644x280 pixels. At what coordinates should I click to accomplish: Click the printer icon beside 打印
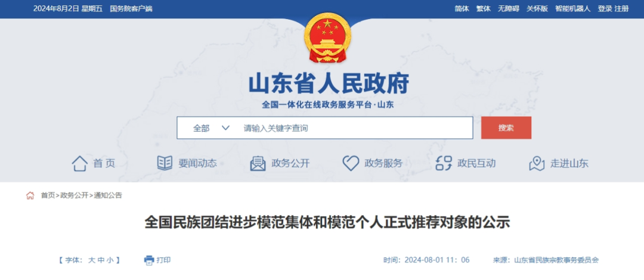(x=148, y=260)
